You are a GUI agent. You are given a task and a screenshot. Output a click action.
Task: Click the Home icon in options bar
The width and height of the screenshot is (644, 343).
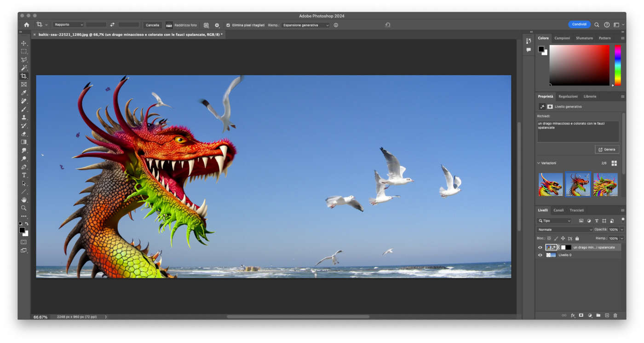point(26,25)
